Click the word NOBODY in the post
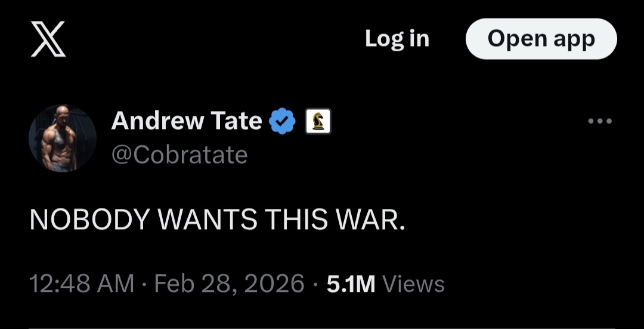644x329 pixels. click(88, 219)
